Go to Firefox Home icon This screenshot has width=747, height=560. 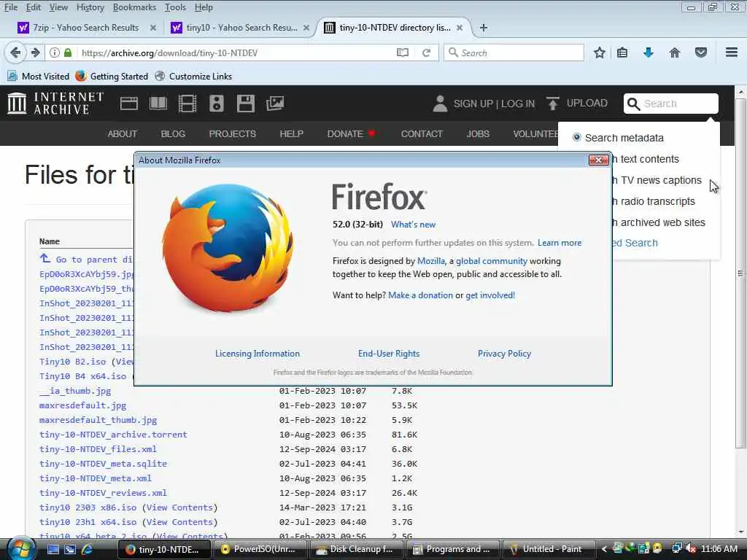point(675,52)
